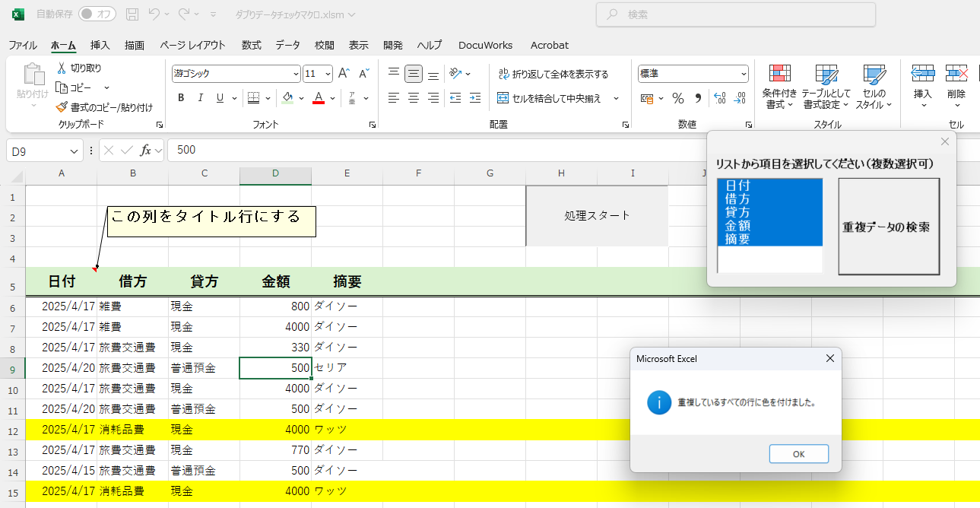Click the insert function fx icon
This screenshot has height=508, width=980.
click(145, 151)
